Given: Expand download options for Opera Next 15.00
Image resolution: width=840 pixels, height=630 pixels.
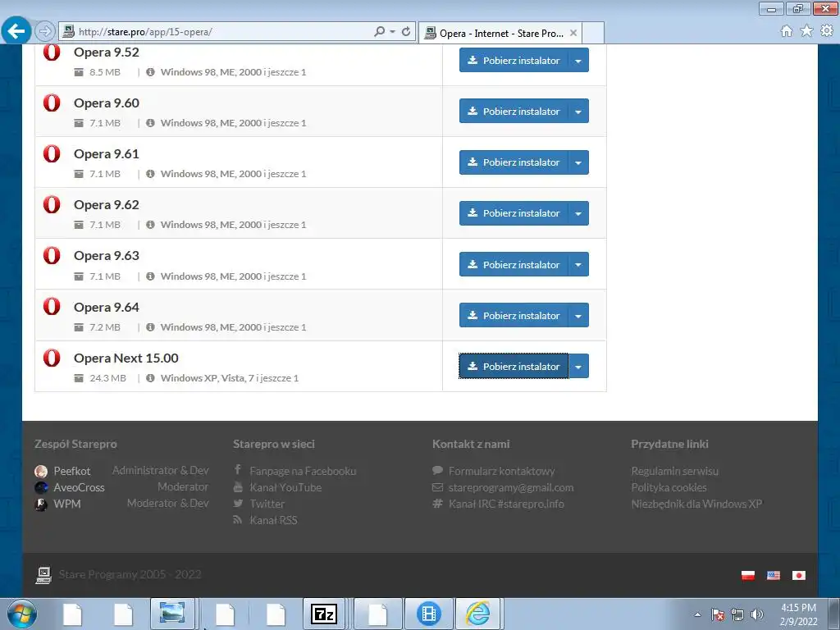Looking at the screenshot, I should click(x=578, y=366).
